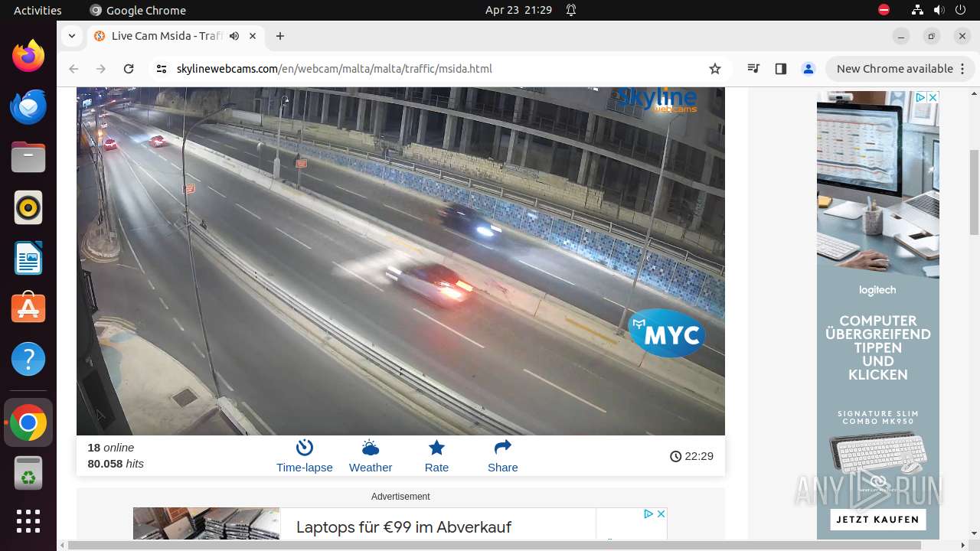Open the volume indicator in system tray

[x=939, y=10]
